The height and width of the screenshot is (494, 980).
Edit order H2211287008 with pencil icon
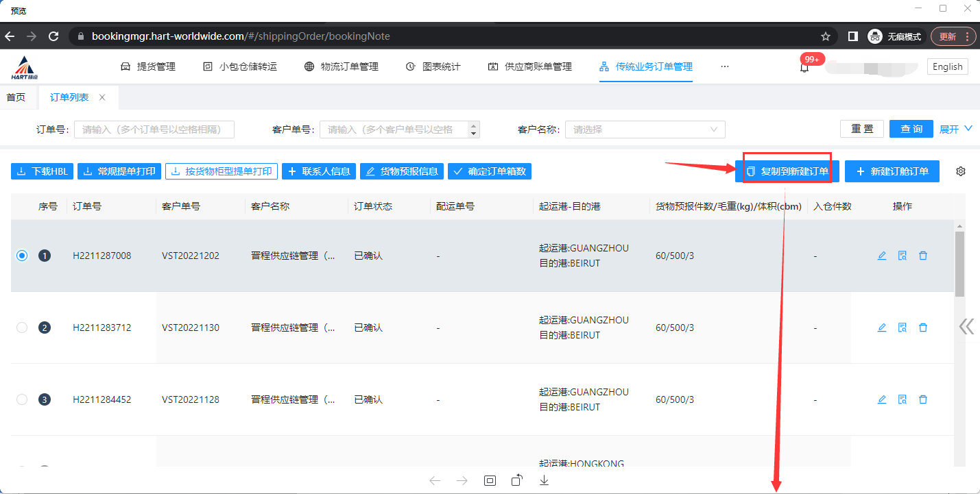(x=882, y=256)
